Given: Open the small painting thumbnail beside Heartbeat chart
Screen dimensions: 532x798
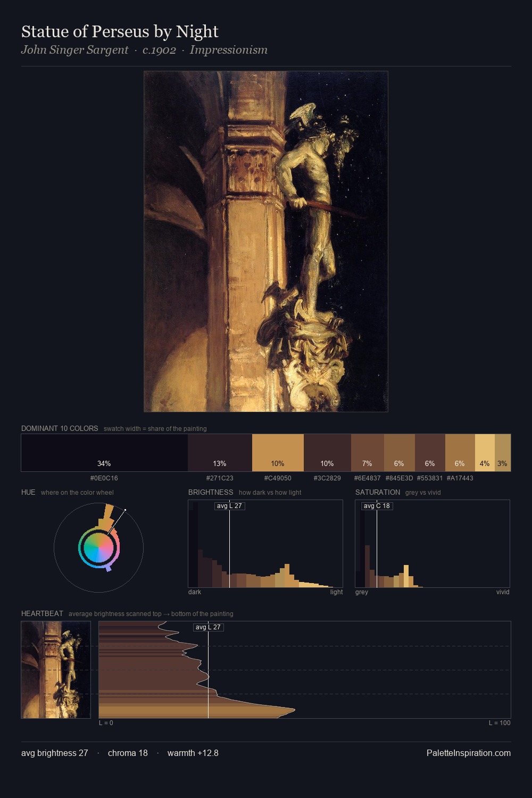Looking at the screenshot, I should coord(56,670).
